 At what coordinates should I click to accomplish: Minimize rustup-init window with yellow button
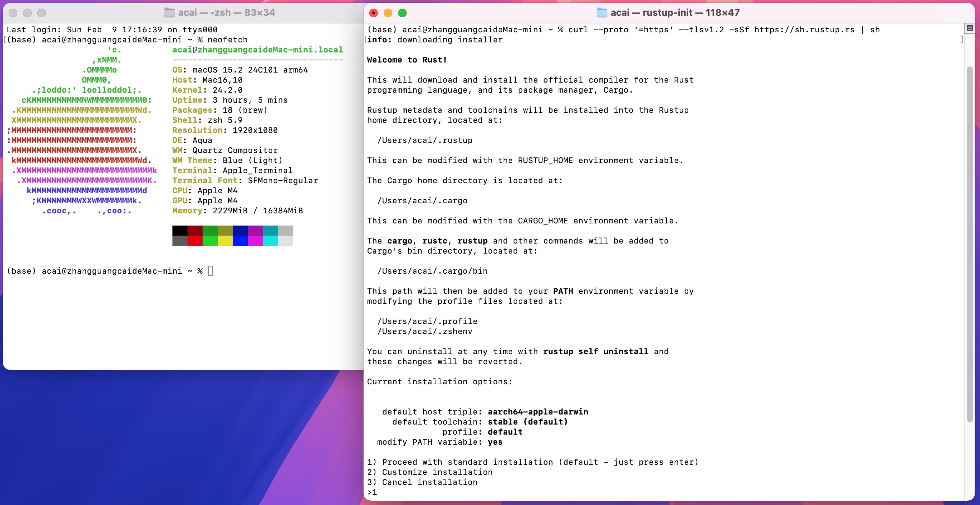click(388, 13)
